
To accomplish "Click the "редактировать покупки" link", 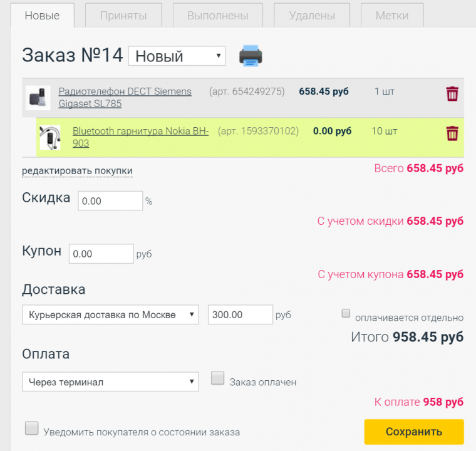I will click(x=77, y=170).
